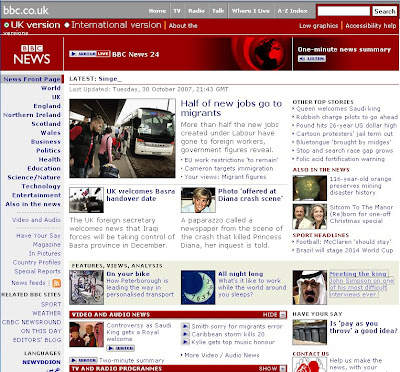The width and height of the screenshot is (400, 372).
Task: Open Have Your Say in sidebar
Action: (x=38, y=236)
